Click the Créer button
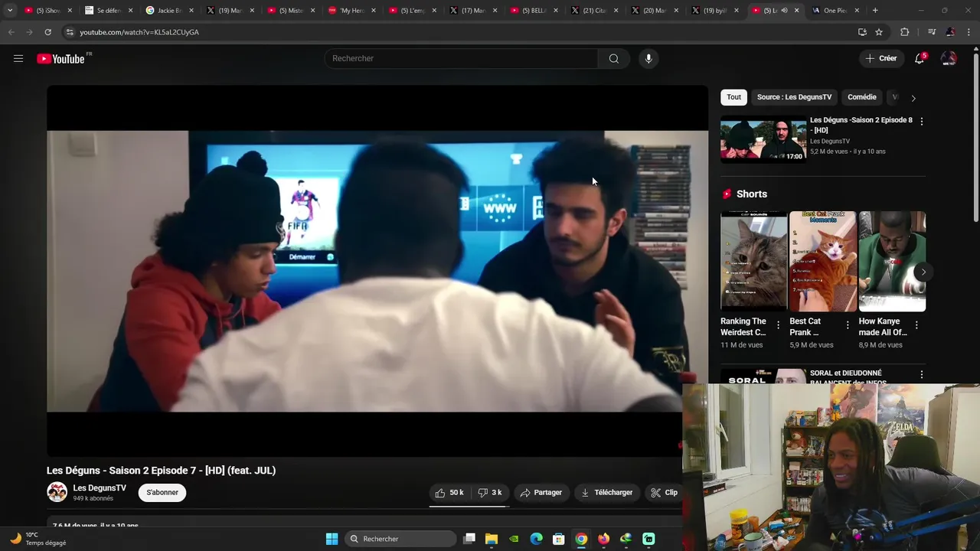This screenshot has height=551, width=980. click(880, 58)
